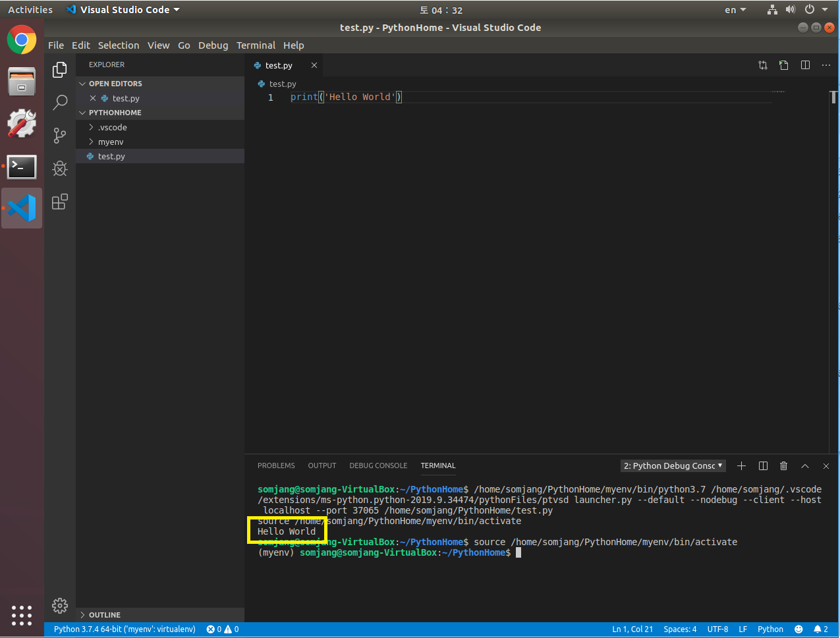This screenshot has width=840, height=638.
Task: Kill terminal with trash icon
Action: click(x=783, y=465)
